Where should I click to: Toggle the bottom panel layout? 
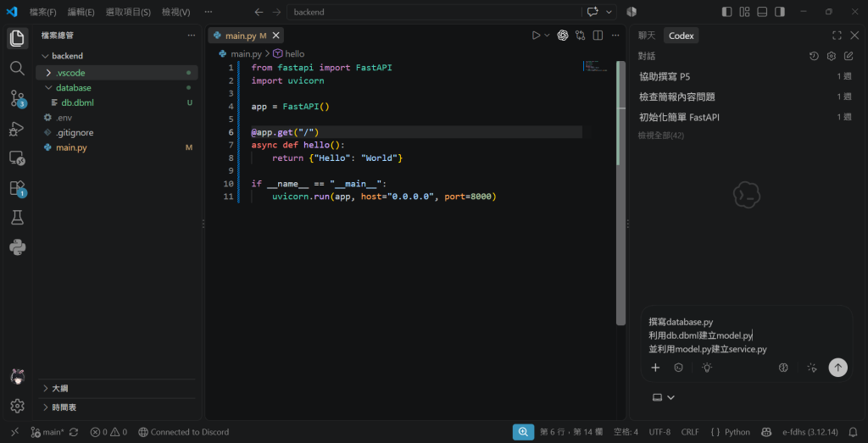(762, 12)
